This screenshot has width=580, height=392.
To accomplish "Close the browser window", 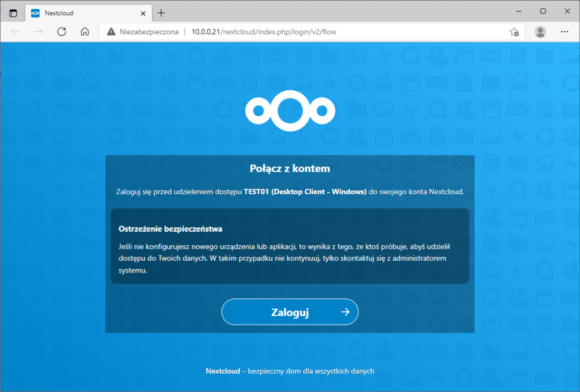I will pos(567,11).
